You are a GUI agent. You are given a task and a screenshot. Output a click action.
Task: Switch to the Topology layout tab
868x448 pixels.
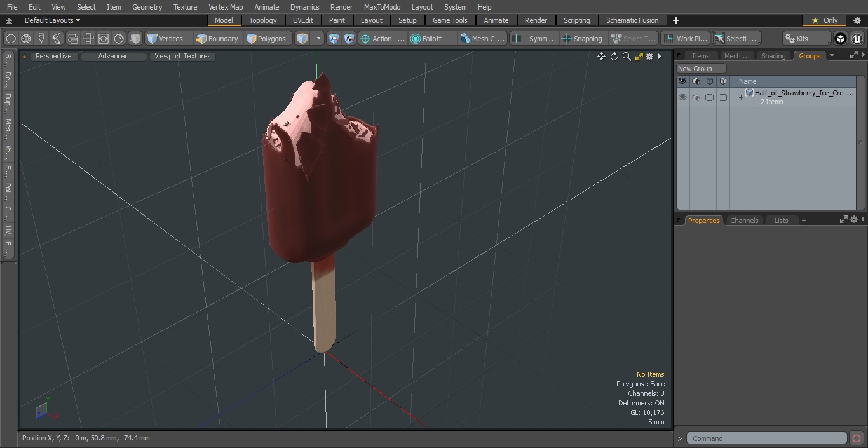[263, 20]
